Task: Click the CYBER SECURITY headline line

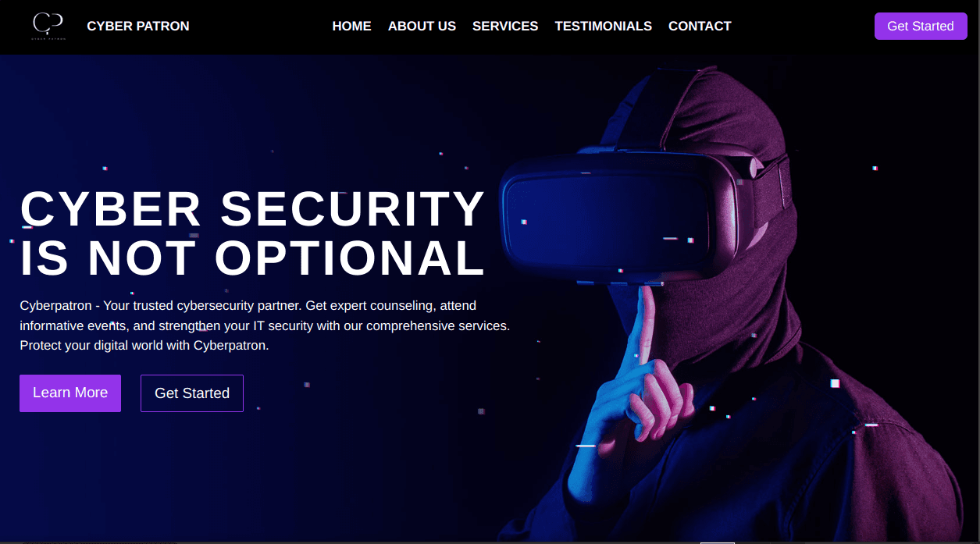Action: pos(253,209)
